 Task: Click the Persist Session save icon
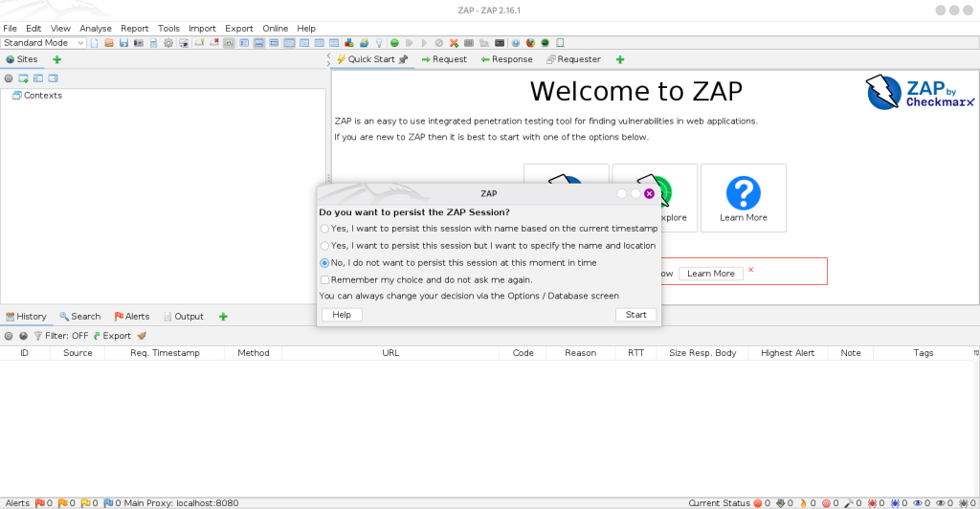123,43
